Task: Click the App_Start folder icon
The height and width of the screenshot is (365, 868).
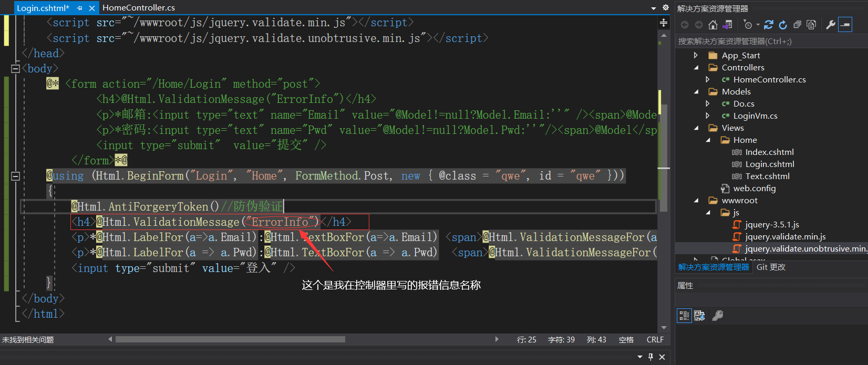Action: pyautogui.click(x=713, y=55)
